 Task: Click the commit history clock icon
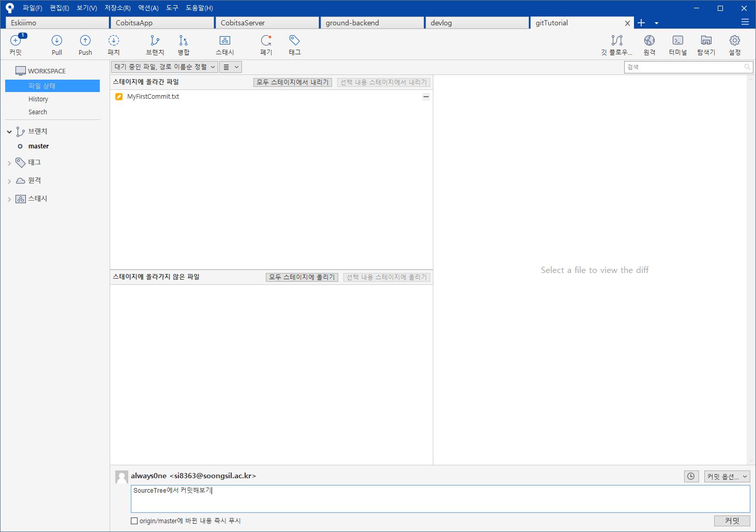coord(691,477)
